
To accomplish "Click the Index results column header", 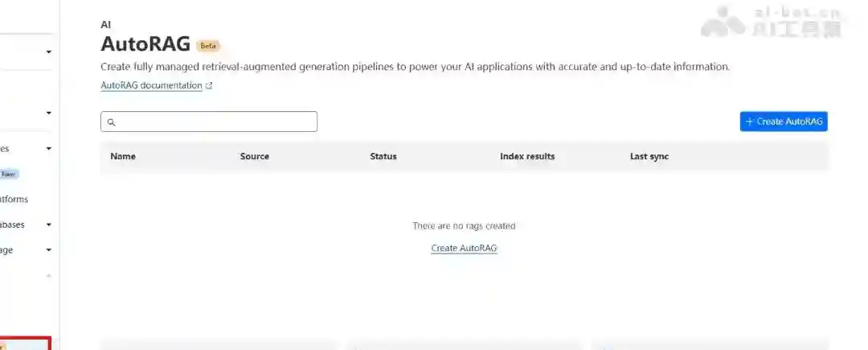I will pos(527,156).
